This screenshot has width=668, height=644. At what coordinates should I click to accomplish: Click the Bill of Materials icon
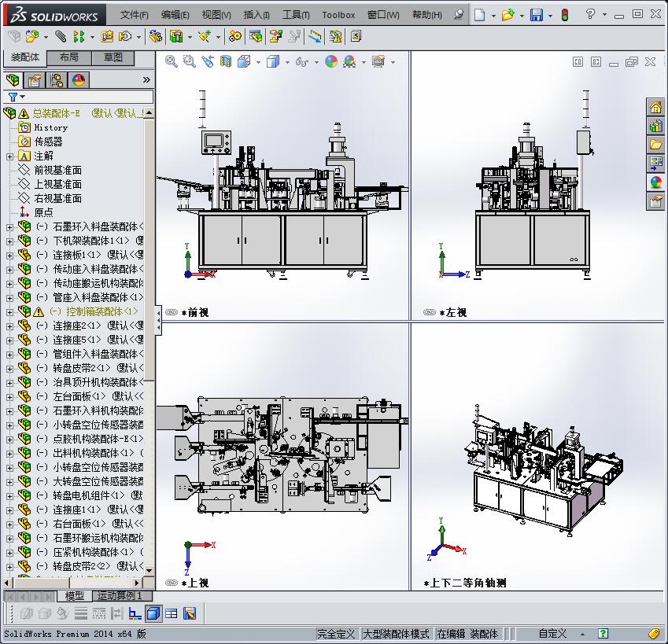click(x=256, y=37)
